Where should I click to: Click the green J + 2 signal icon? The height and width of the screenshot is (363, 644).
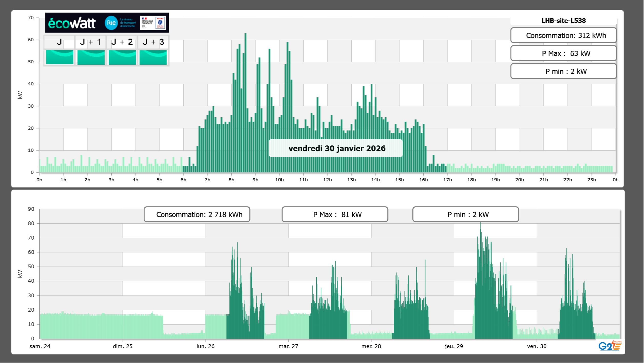coord(122,57)
